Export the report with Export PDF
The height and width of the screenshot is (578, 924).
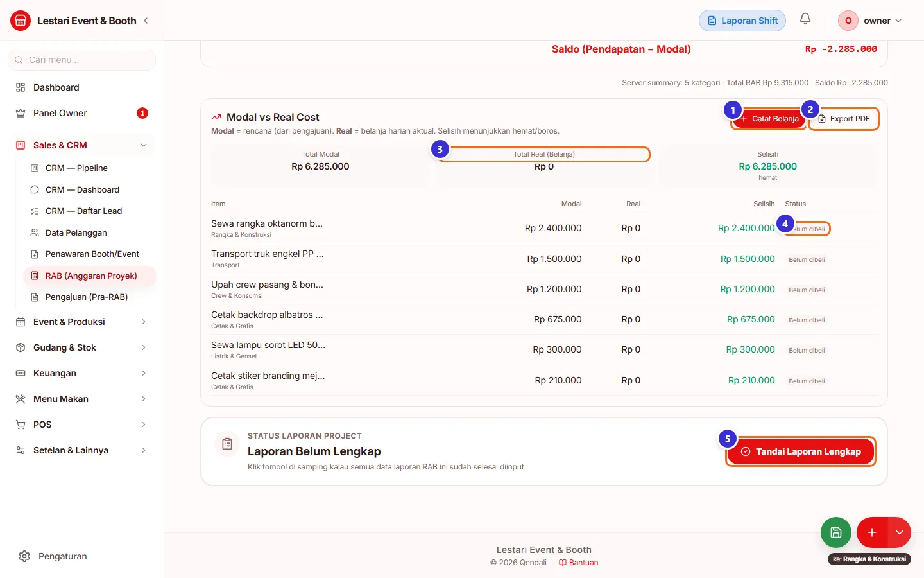coord(843,119)
